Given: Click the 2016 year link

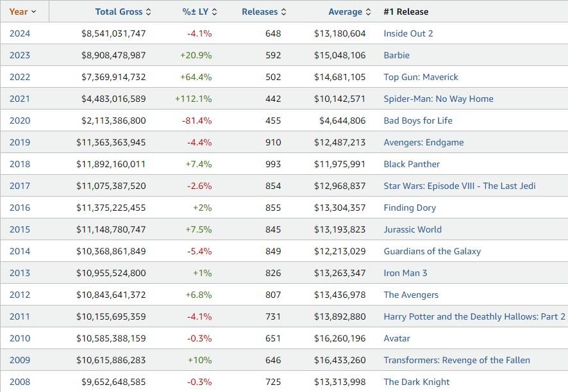Looking at the screenshot, I should (20, 208).
